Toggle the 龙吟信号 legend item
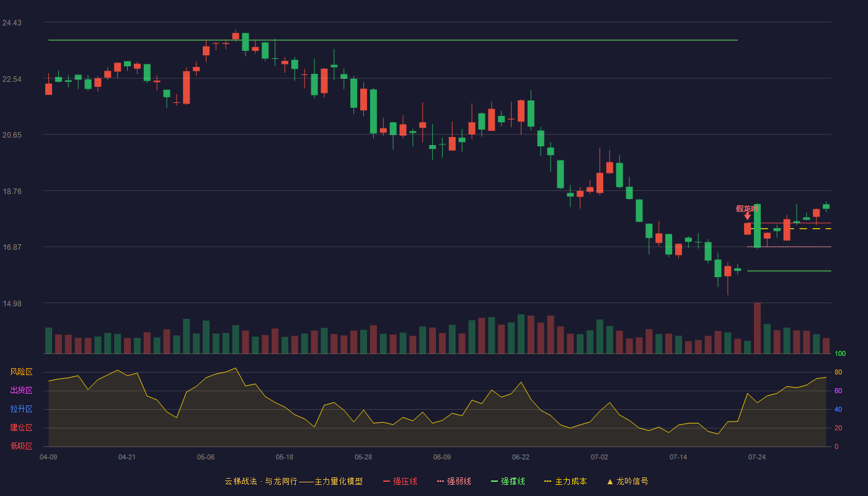Image resolution: width=868 pixels, height=496 pixels. coord(627,481)
